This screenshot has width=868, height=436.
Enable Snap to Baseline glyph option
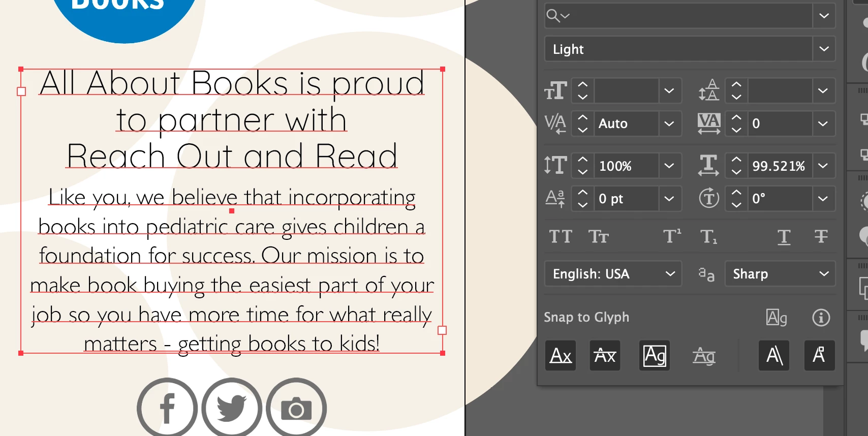click(x=561, y=355)
